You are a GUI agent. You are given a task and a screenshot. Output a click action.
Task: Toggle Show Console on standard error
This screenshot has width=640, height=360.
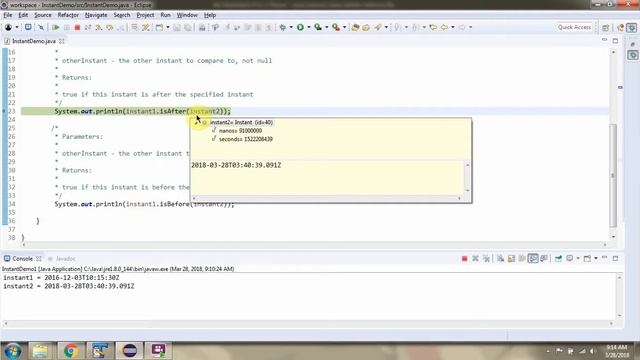544,258
